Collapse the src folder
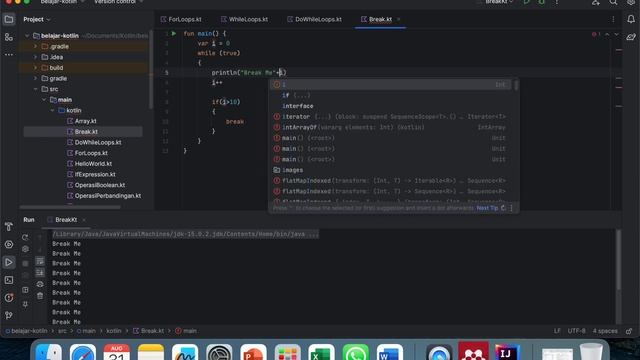The image size is (640, 360). click(36, 89)
